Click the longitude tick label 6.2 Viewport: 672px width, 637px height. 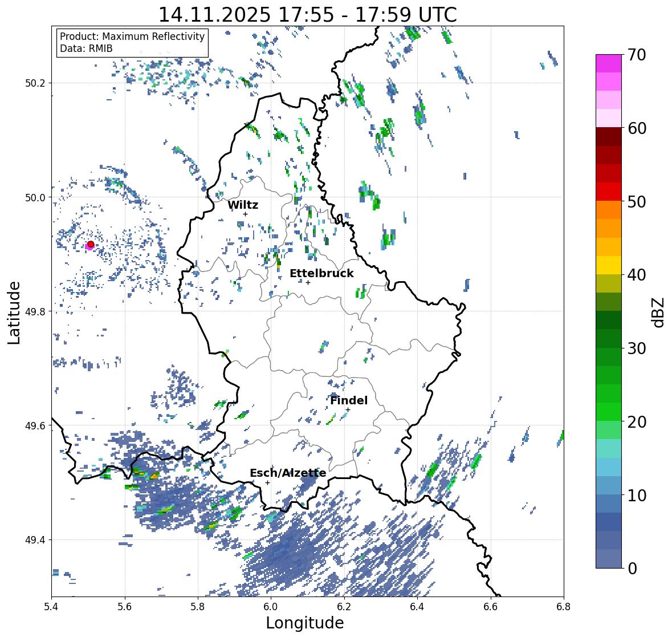click(344, 607)
